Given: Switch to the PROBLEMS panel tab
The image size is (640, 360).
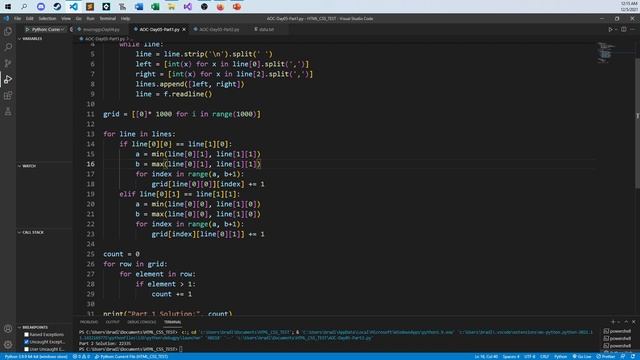Looking at the screenshot, I should pyautogui.click(x=89, y=322).
